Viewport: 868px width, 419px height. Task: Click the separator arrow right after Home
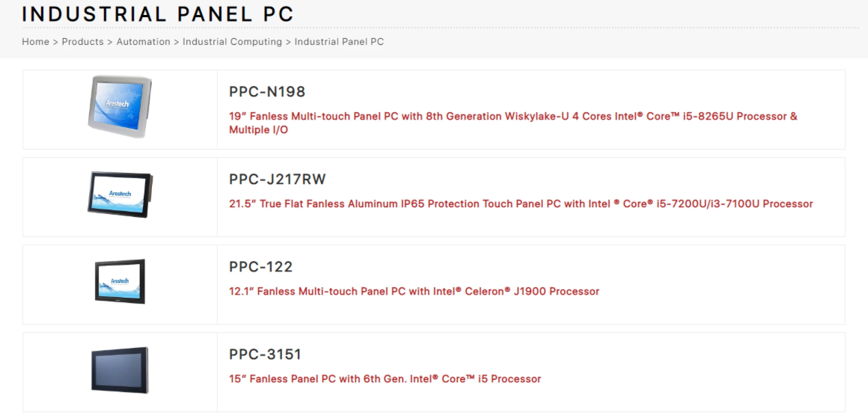point(56,42)
